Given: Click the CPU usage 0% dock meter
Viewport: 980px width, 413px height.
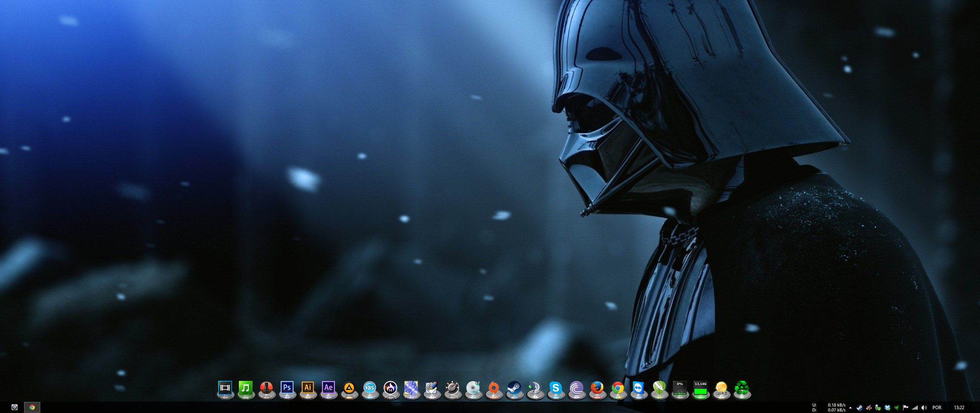Looking at the screenshot, I should click(x=680, y=388).
